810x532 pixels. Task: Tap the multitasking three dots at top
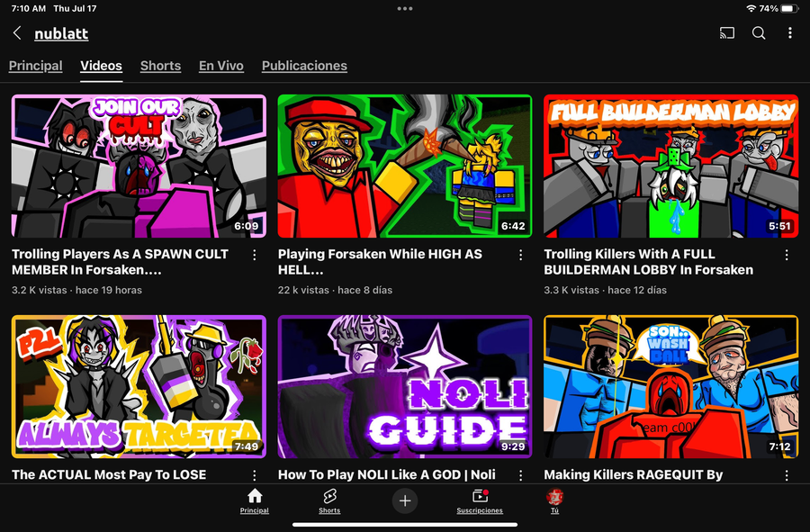[405, 8]
